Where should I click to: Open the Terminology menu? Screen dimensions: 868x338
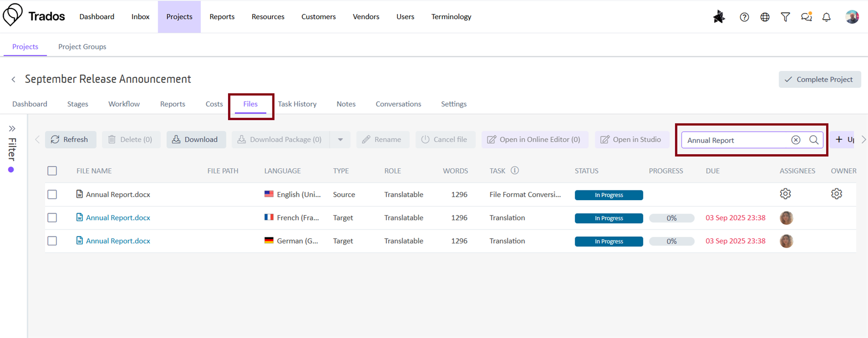451,17
